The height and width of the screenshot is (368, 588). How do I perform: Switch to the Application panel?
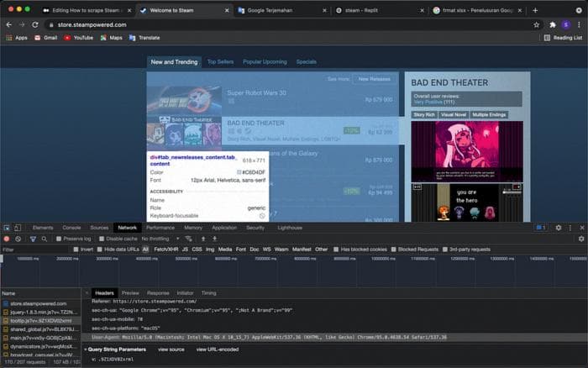(224, 228)
